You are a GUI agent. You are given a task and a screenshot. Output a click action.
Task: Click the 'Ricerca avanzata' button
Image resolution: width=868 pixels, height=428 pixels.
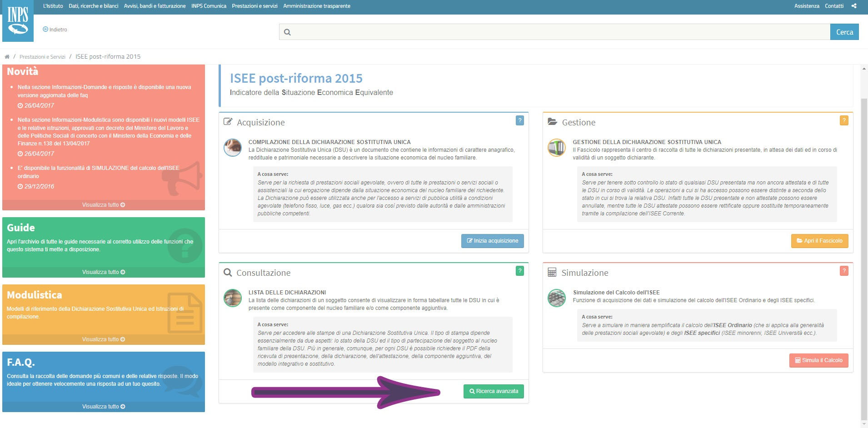coord(494,391)
